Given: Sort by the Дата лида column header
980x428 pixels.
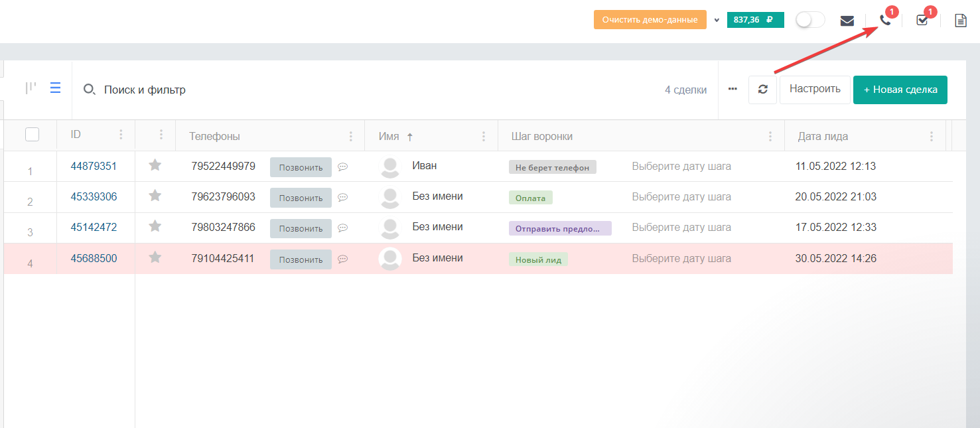Looking at the screenshot, I should click(823, 136).
